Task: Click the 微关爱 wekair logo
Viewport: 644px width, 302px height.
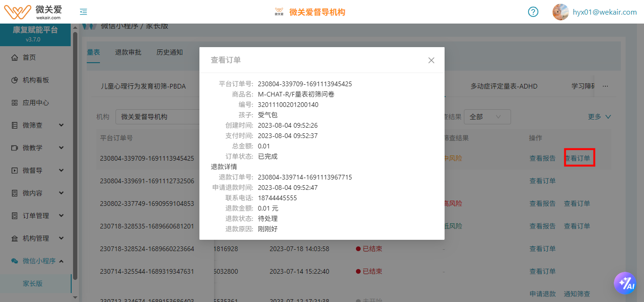Action: point(33,11)
